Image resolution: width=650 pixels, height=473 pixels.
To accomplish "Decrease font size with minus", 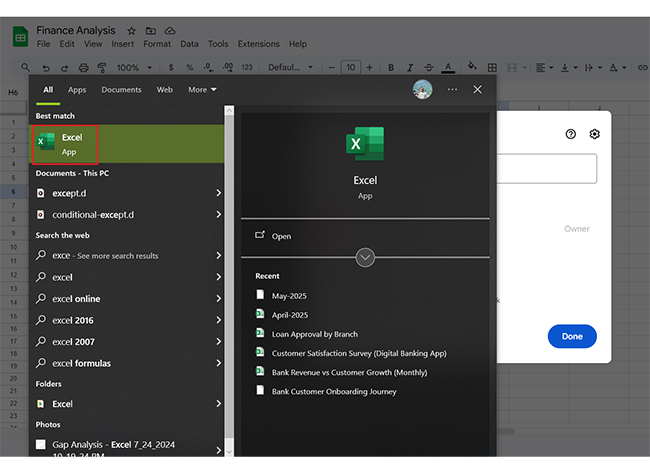I will click(x=331, y=68).
